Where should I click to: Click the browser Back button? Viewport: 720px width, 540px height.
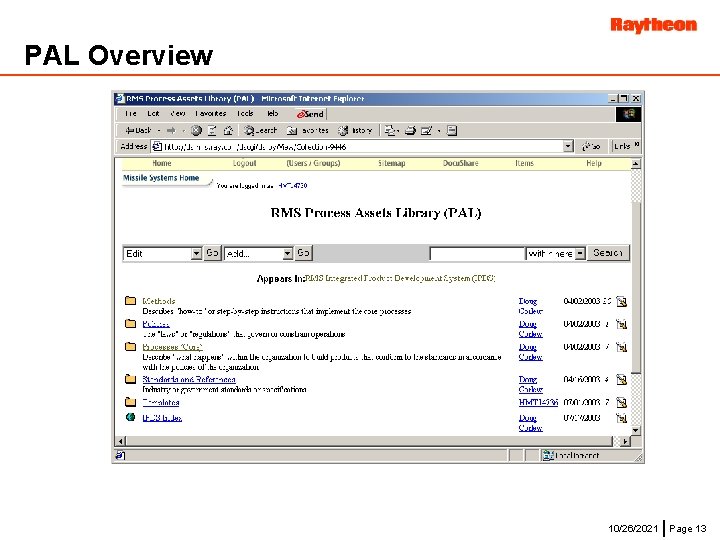point(138,130)
